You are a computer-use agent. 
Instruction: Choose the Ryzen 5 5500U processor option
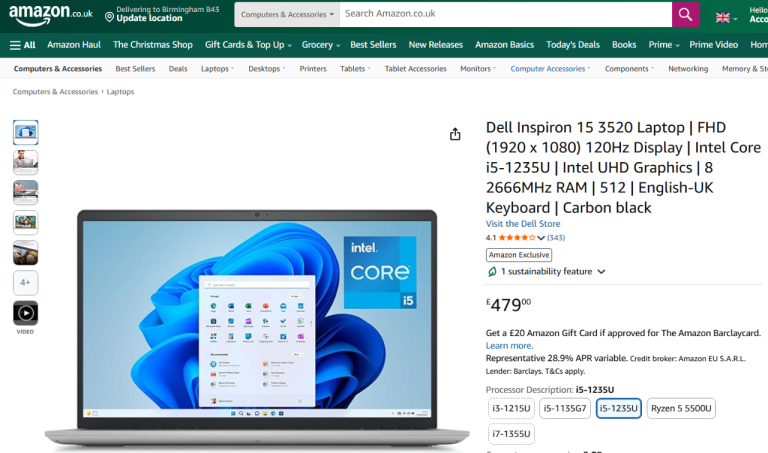point(681,408)
